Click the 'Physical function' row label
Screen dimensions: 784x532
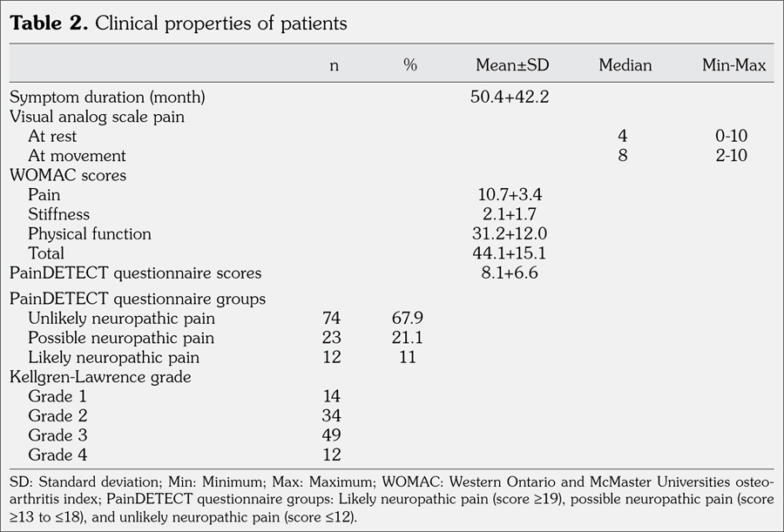point(89,233)
